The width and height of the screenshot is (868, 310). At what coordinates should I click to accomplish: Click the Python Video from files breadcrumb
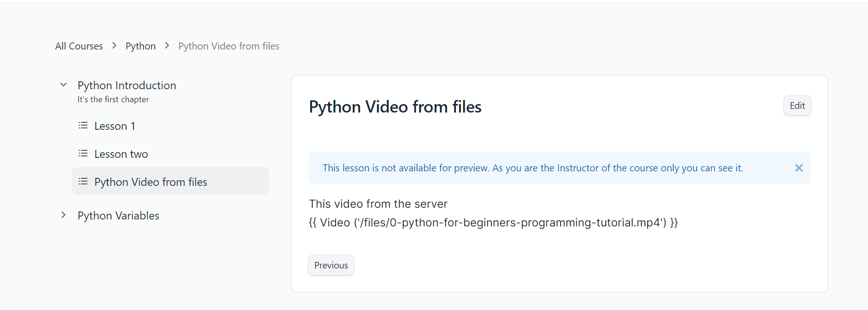click(228, 45)
